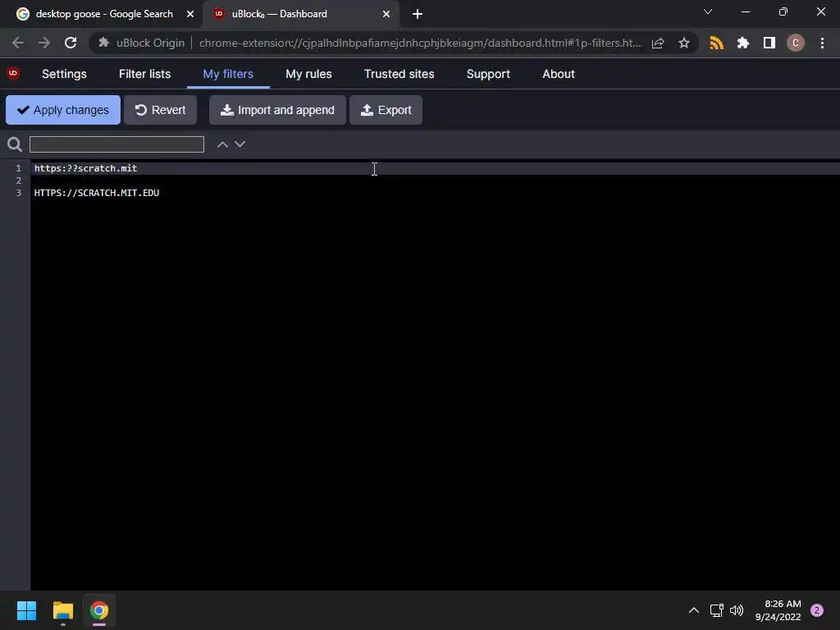The width and height of the screenshot is (840, 630).
Task: Click filter line https:??scratch.mit
Action: tap(85, 168)
